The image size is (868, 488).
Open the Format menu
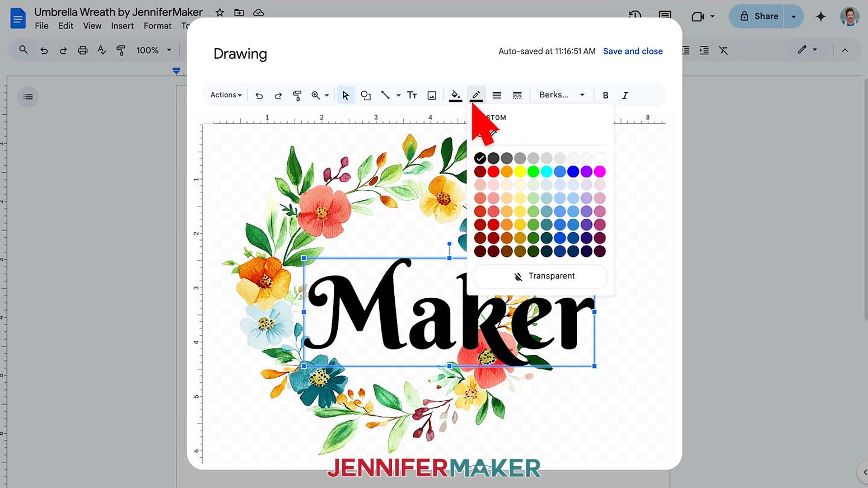157,26
